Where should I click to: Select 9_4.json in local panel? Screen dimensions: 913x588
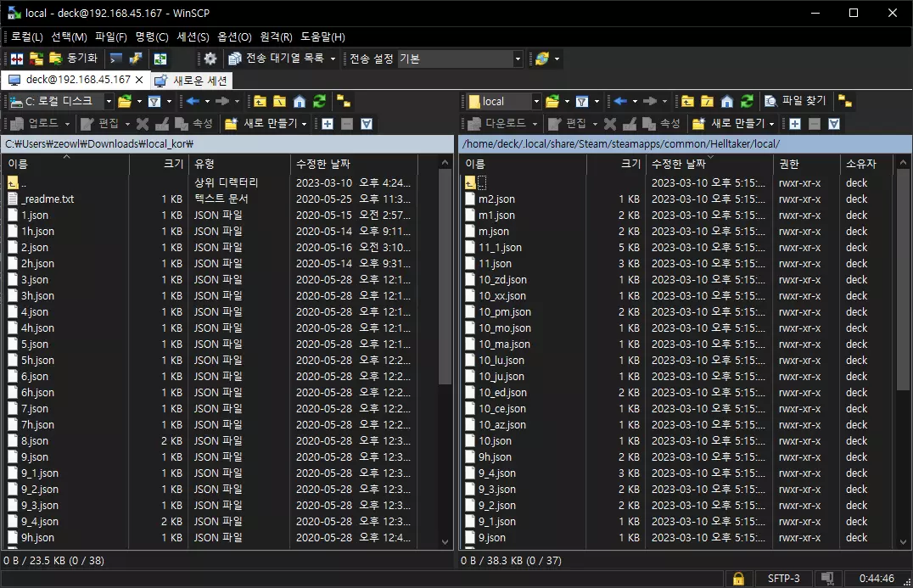(40, 522)
